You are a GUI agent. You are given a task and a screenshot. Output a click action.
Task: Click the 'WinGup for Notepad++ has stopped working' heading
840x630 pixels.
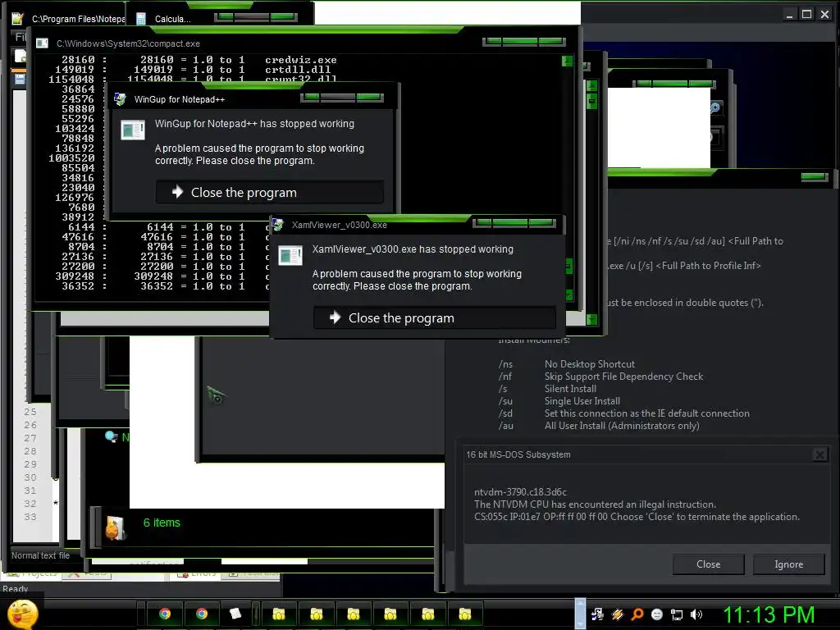coord(254,124)
